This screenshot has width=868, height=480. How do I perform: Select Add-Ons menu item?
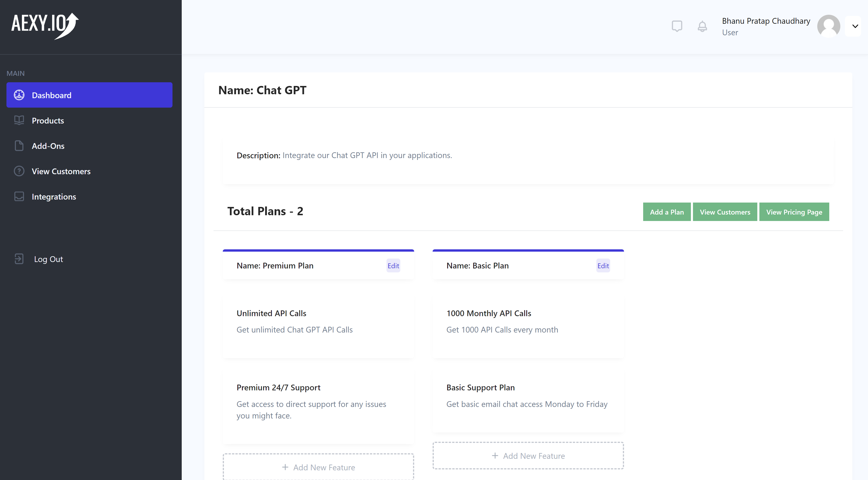coord(48,146)
